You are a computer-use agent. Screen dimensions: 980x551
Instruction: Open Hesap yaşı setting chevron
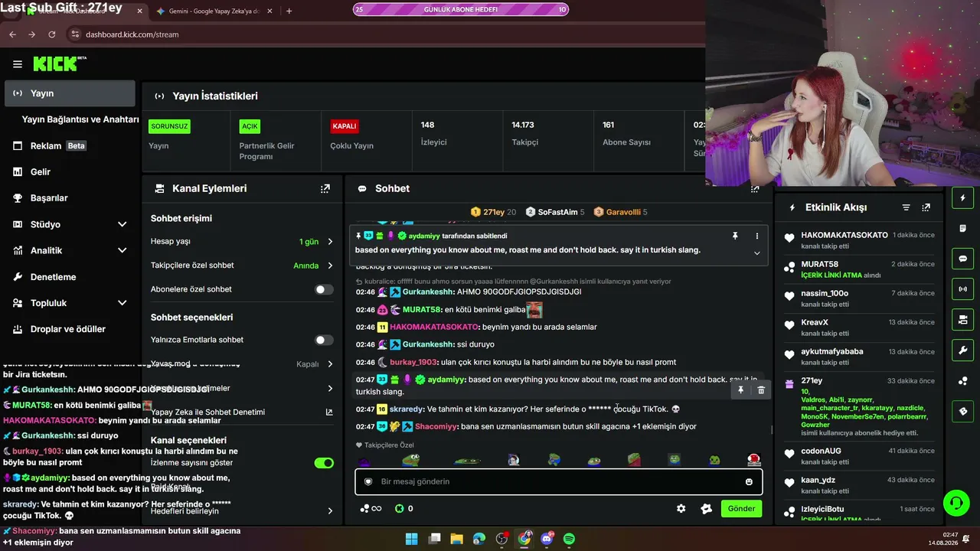coord(330,242)
